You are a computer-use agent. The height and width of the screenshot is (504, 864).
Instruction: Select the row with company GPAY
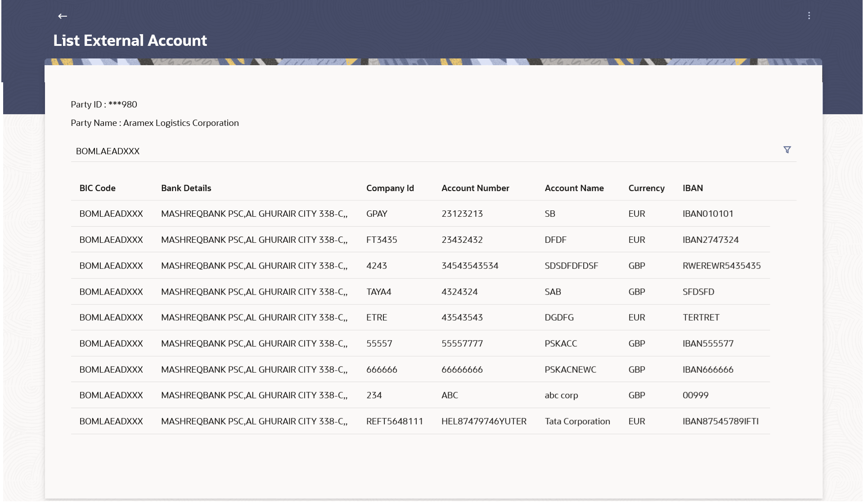pyautogui.click(x=377, y=214)
